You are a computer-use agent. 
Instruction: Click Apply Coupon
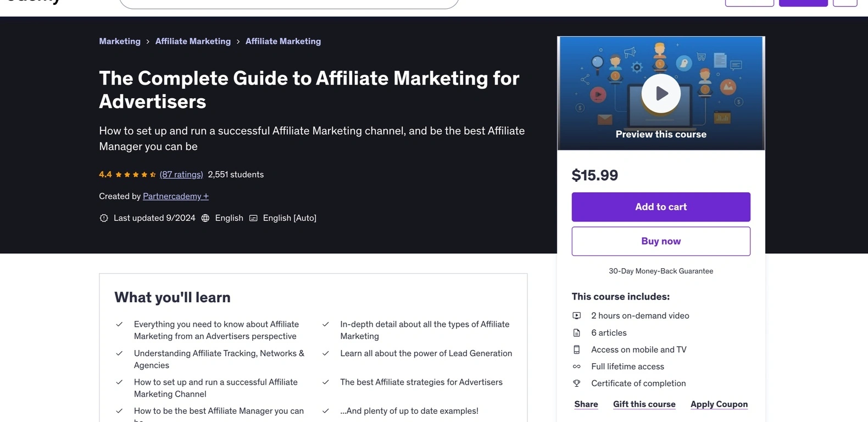coord(719,404)
